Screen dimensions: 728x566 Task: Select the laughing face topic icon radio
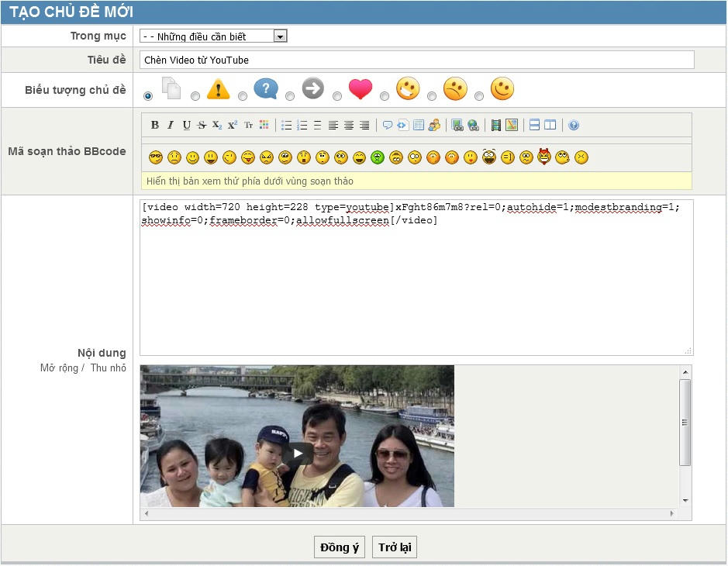tap(385, 96)
